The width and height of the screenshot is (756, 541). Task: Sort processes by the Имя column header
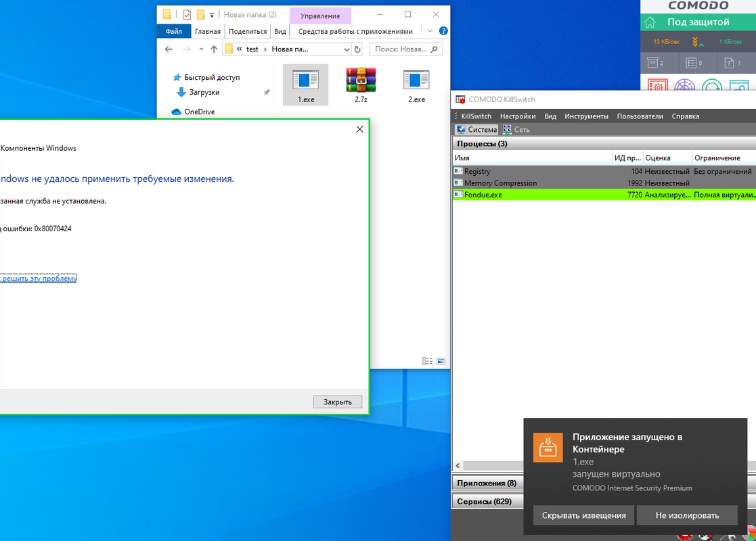(x=532, y=158)
